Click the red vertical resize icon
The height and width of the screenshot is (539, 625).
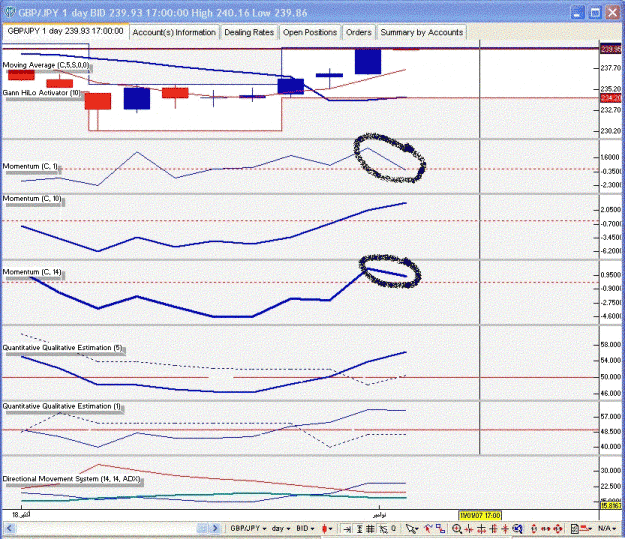click(534, 529)
